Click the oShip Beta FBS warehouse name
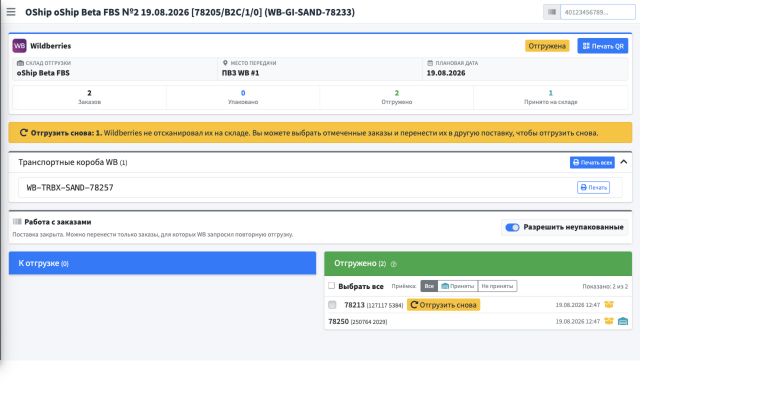Viewport: 760px width, 420px height. (43, 73)
